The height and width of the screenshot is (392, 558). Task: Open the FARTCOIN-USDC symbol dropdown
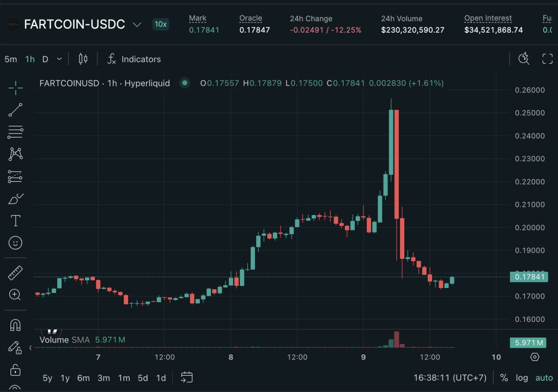[137, 24]
